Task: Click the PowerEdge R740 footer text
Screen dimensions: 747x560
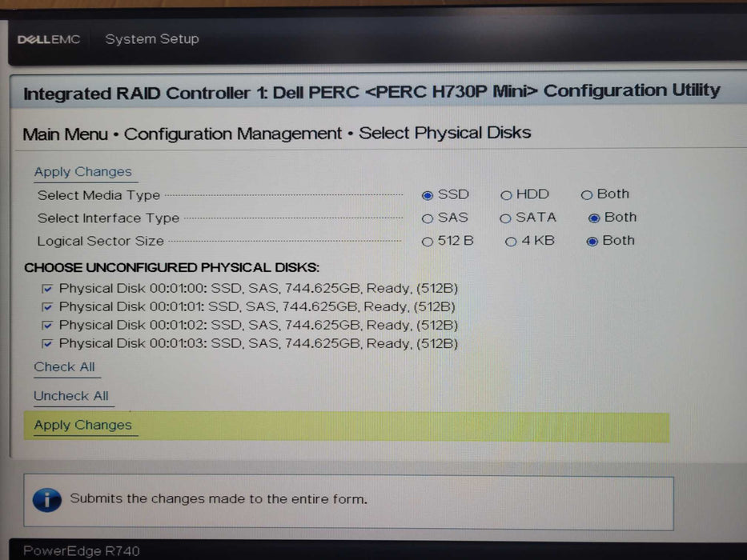Action: 82,551
